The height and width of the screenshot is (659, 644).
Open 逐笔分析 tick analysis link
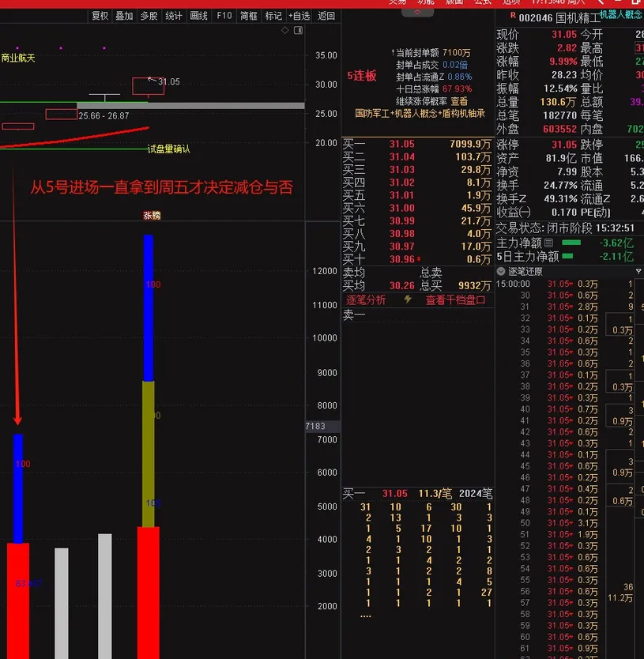click(366, 300)
